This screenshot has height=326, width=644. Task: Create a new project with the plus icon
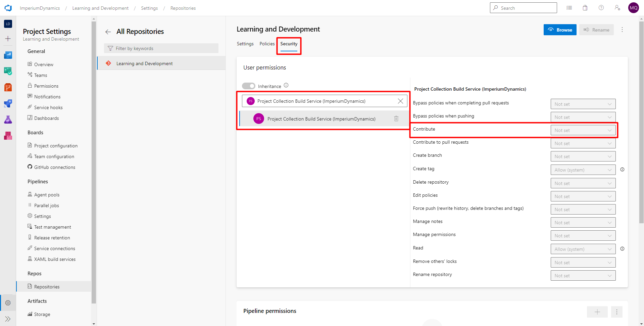(8, 39)
